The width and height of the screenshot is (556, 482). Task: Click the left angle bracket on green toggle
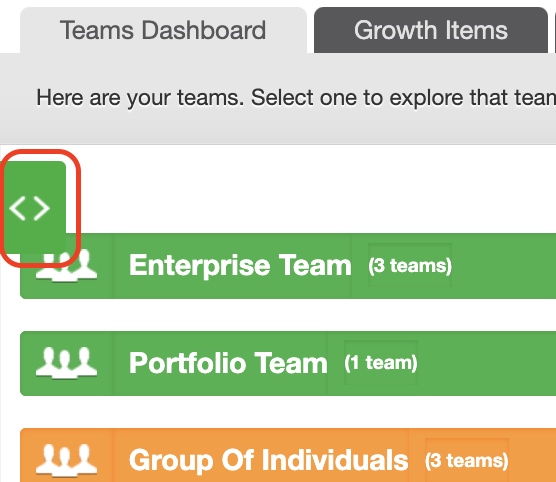[17, 209]
